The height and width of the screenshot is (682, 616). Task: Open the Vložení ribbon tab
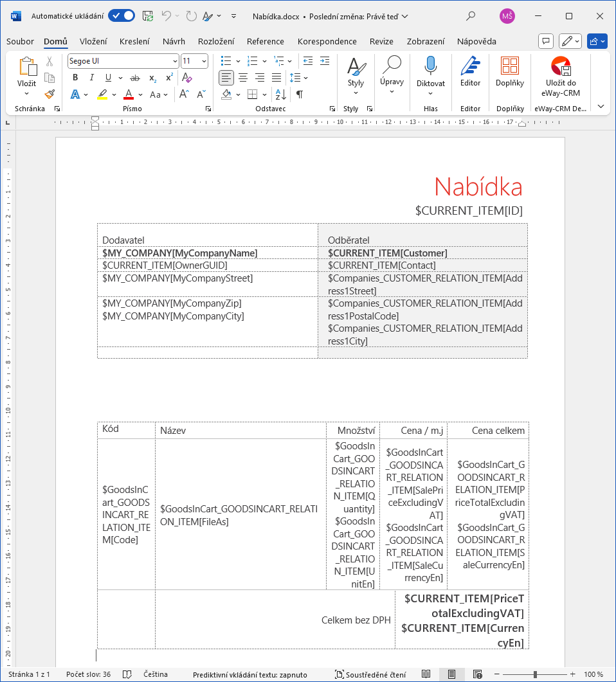coord(93,41)
